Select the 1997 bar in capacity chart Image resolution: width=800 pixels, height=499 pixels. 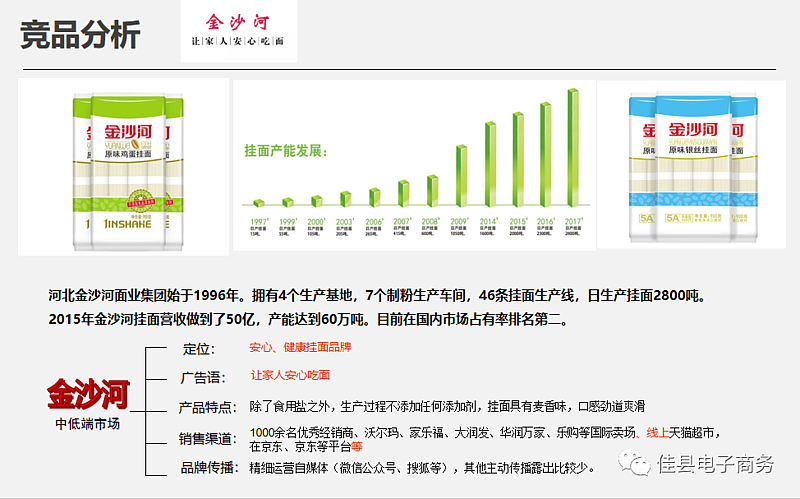[x=259, y=203]
